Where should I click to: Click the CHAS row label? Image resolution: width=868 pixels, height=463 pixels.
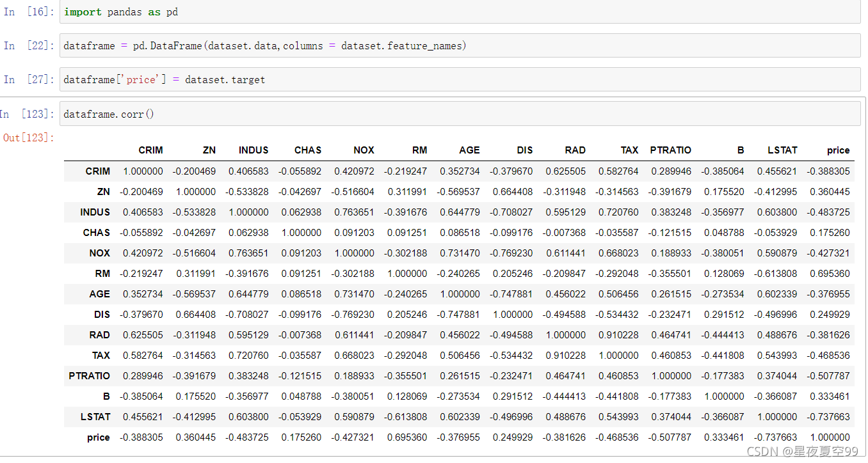coord(97,233)
